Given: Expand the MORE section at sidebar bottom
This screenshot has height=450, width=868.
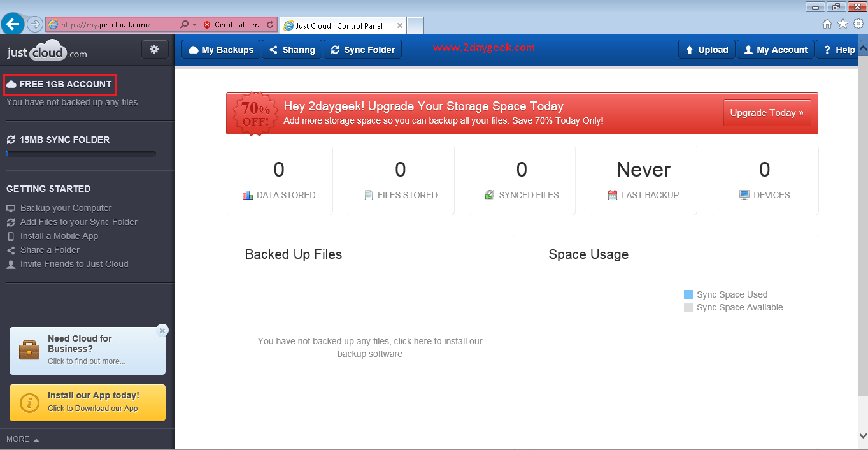Looking at the screenshot, I should click(23, 439).
